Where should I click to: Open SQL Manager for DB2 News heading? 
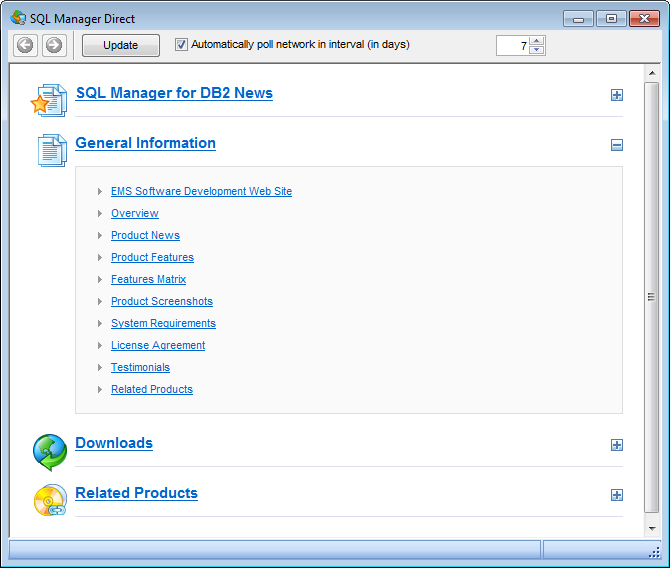coord(174,93)
